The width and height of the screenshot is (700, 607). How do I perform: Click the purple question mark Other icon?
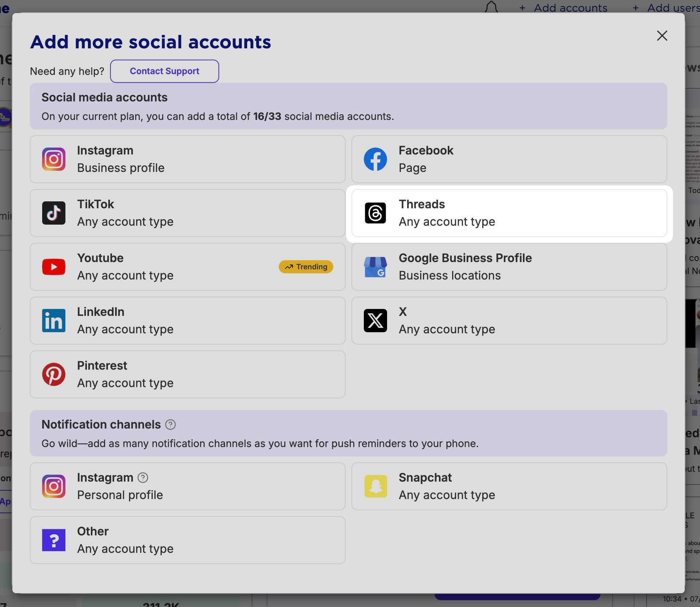tap(54, 540)
